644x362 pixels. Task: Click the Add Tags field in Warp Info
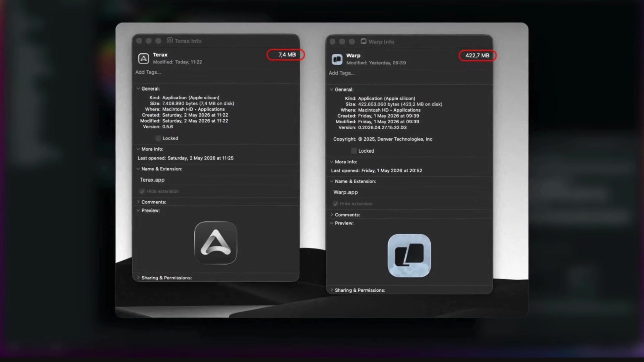click(x=409, y=73)
